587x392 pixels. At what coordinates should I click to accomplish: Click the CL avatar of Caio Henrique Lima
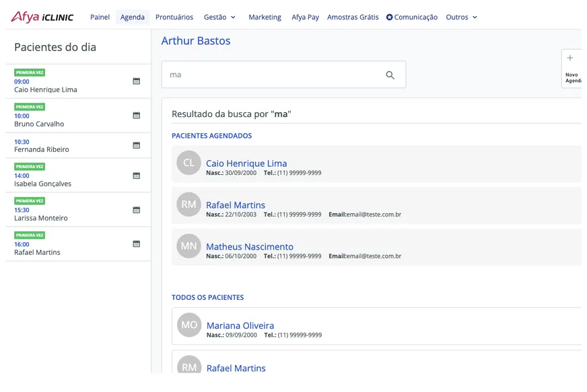coord(188,163)
